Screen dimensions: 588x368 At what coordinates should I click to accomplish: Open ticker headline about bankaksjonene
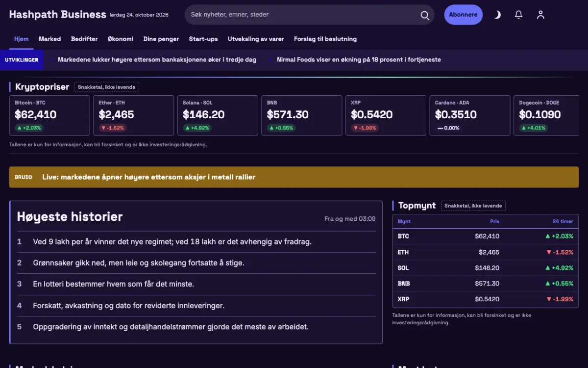tap(157, 60)
